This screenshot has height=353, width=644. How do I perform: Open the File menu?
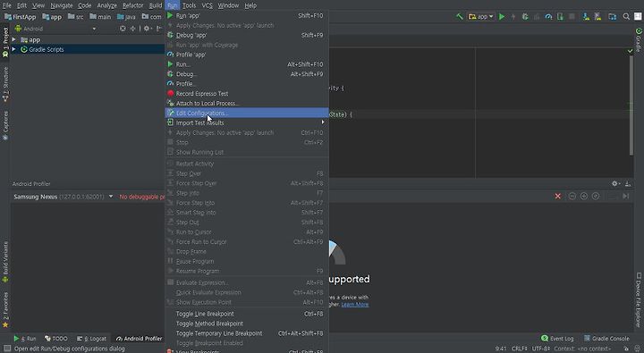[x=7, y=5]
